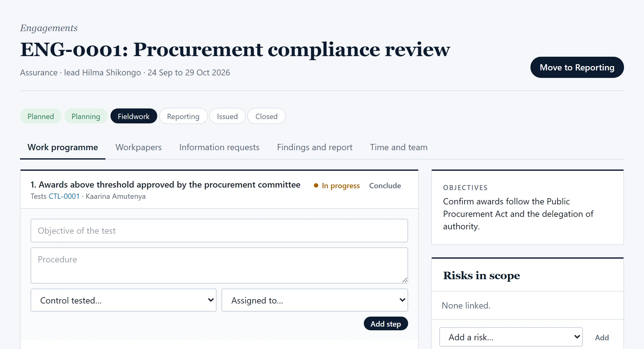Viewport: 644px width, 349px height.
Task: Expand the Control tested dropdown
Action: coord(124,300)
